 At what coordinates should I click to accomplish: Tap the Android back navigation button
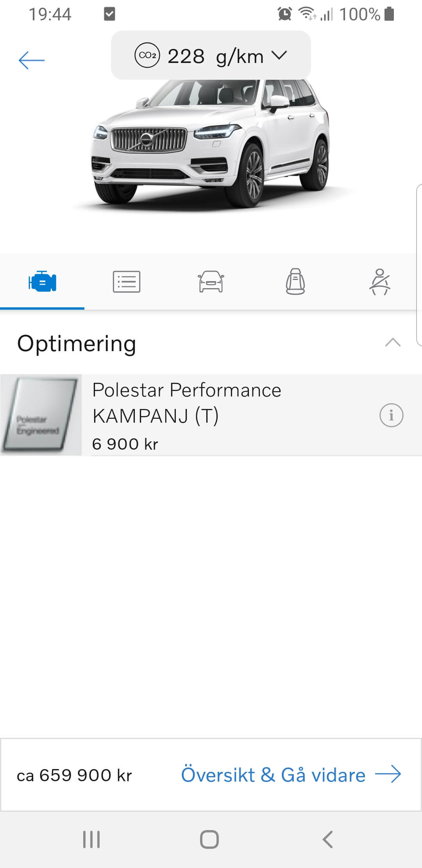[x=327, y=839]
